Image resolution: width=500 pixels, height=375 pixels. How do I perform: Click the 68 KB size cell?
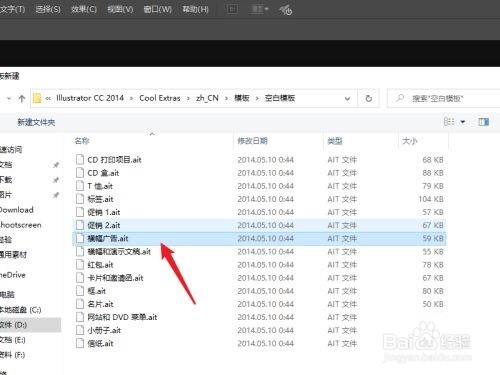433,160
